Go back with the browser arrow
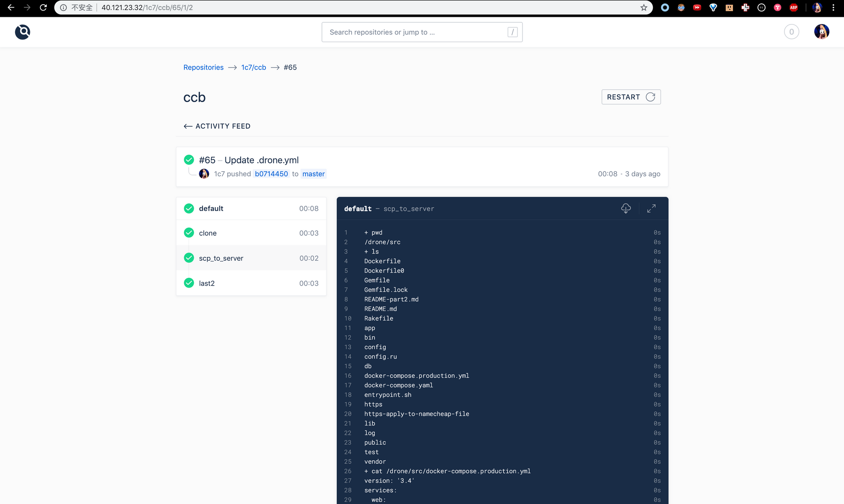Screen dimensions: 844x504 (11, 8)
